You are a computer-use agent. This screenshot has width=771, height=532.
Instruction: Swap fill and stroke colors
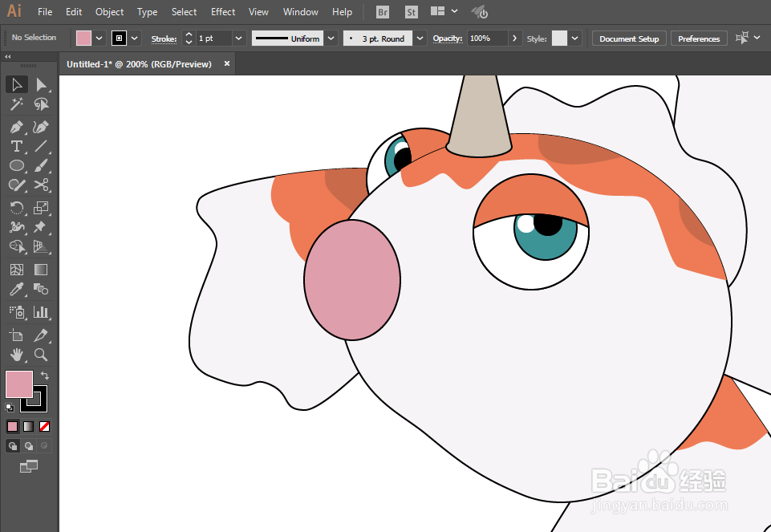click(45, 376)
